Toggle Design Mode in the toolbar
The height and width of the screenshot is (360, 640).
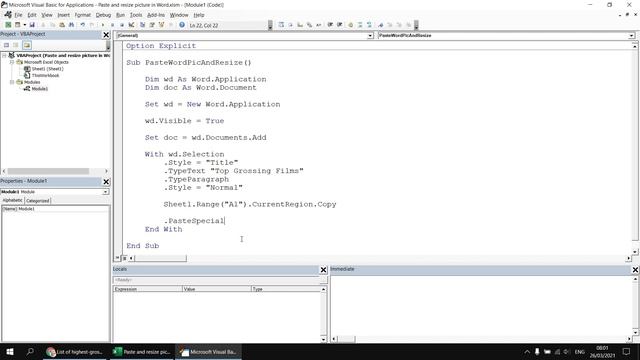131,25
